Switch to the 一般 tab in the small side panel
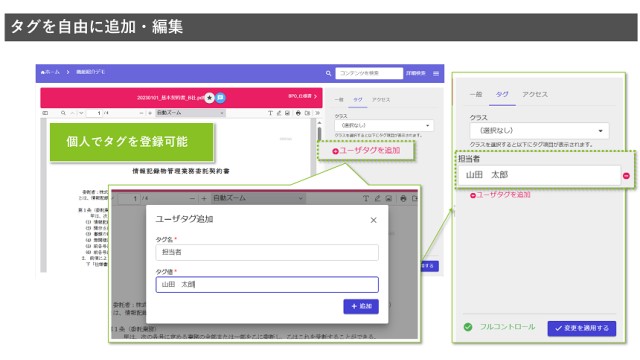Screen dimensions: 640x360 (x=339, y=100)
